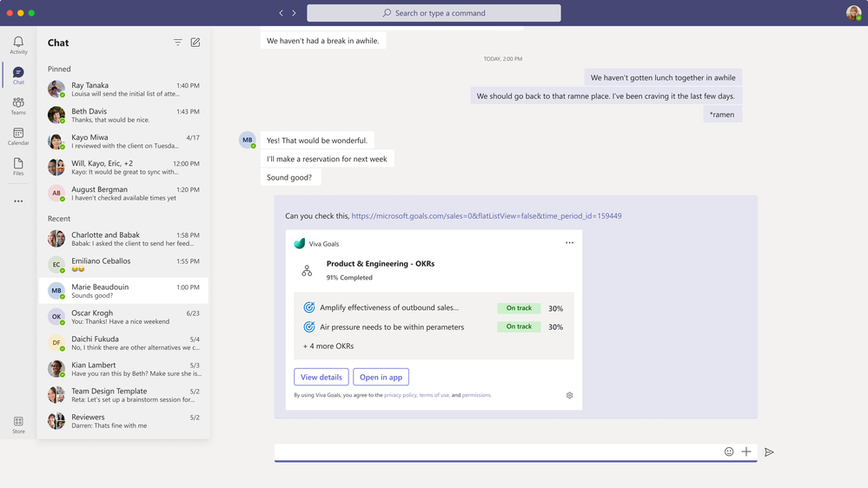Screen dimensions: 868x488
Task: Click On track badge for Air pressure OKR
Action: [519, 326]
